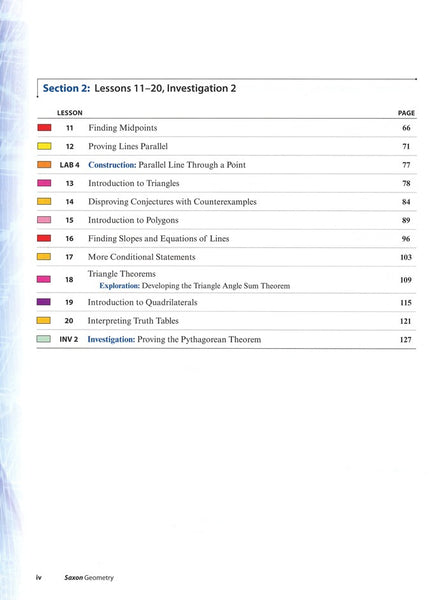Click the purple swatch beside lesson 19
The image size is (446, 600).
[44, 302]
